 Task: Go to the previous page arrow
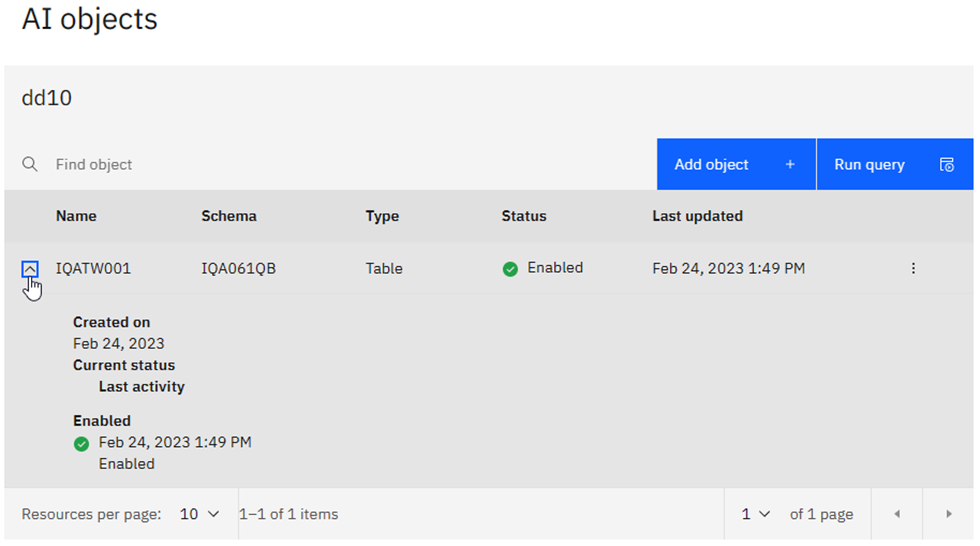tap(897, 514)
